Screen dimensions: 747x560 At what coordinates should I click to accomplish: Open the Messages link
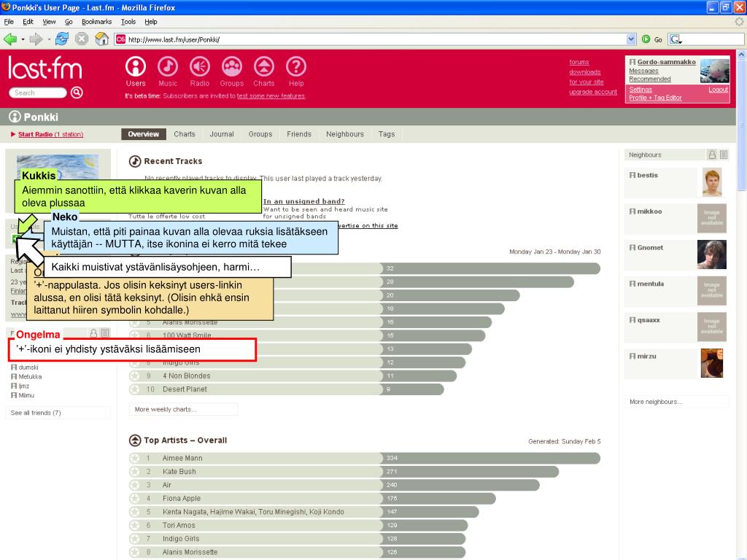[643, 71]
